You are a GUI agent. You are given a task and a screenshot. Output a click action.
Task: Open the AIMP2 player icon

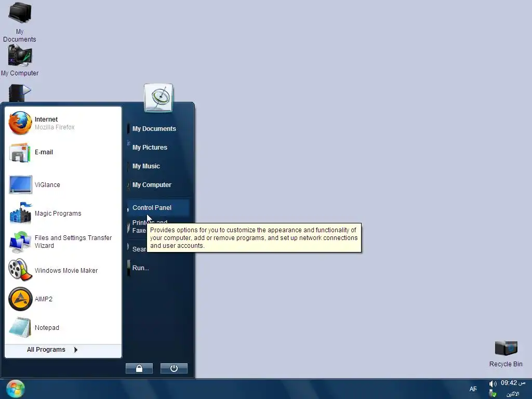(20, 299)
